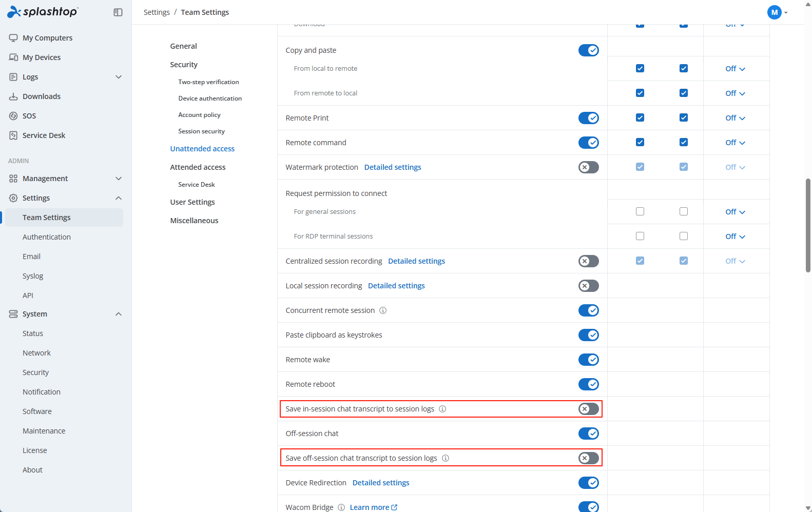Collapse the System sidebar section
Screen dimensions: 812x512
pyautogui.click(x=119, y=314)
